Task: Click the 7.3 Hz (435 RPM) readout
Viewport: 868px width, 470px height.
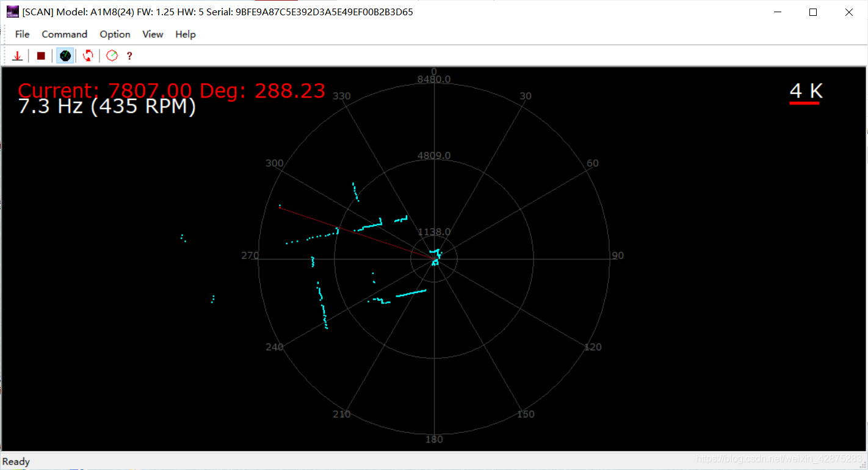Action: point(107,107)
